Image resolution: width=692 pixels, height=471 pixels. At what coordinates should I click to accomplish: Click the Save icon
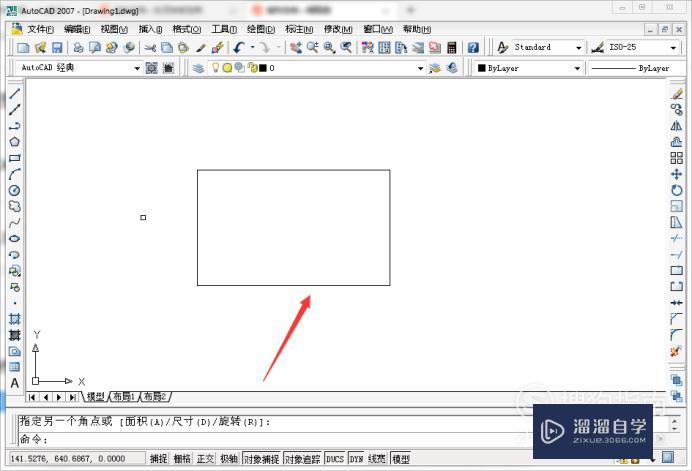coord(57,47)
